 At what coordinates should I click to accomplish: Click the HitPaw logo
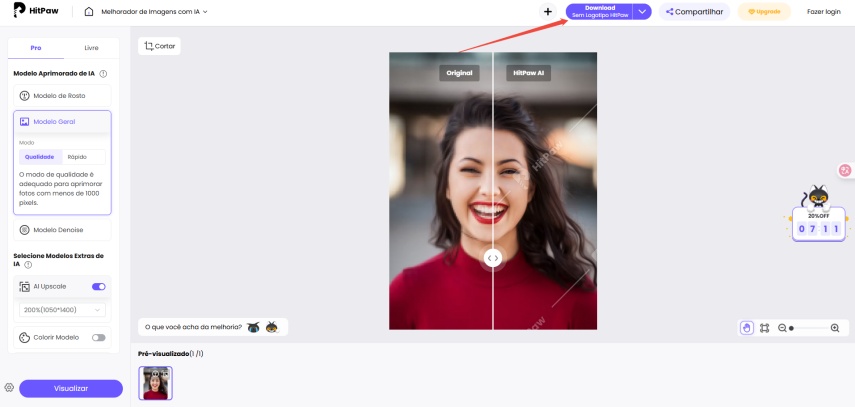(36, 11)
